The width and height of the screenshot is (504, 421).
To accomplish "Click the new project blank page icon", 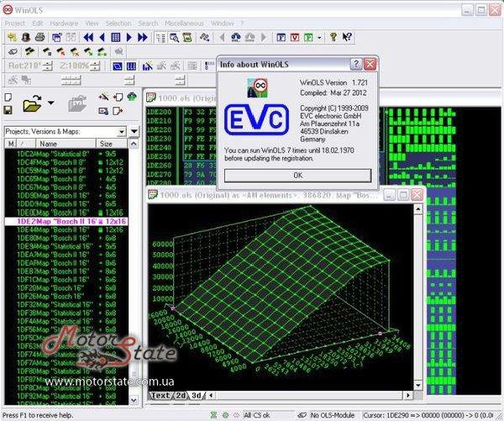I will tap(8, 97).
